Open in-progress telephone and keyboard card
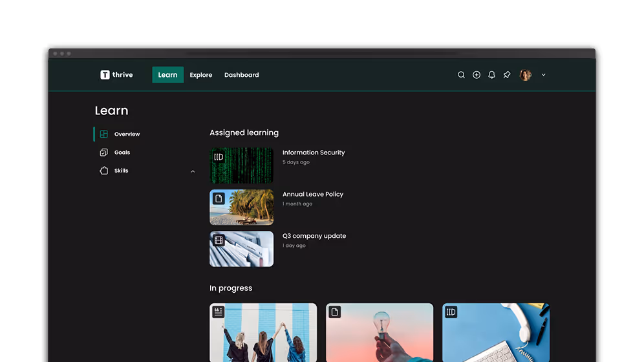 [x=496, y=332]
